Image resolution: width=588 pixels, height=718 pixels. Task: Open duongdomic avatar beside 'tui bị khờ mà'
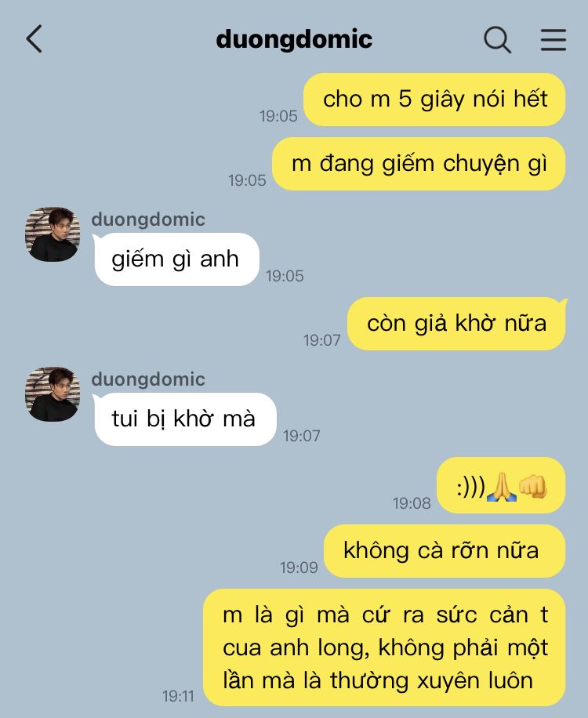pyautogui.click(x=53, y=393)
